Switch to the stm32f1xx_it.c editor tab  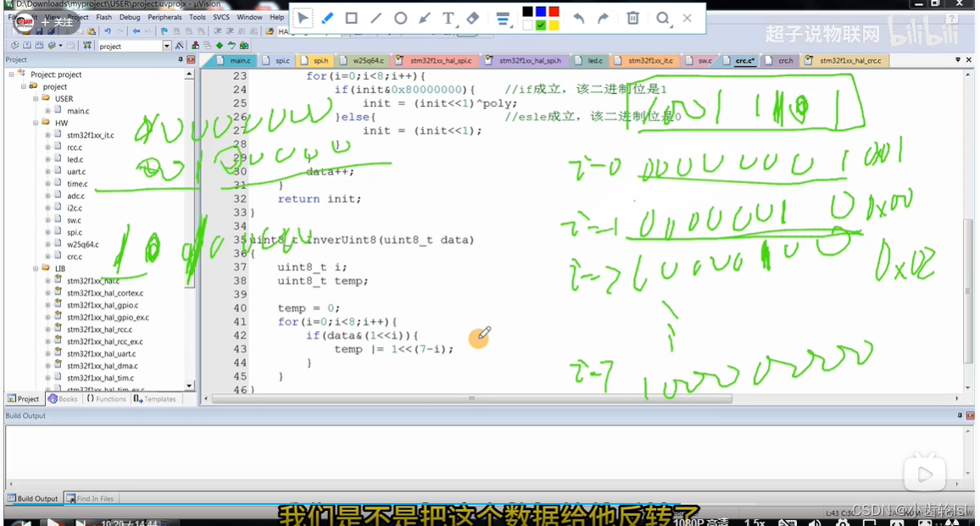(x=644, y=61)
